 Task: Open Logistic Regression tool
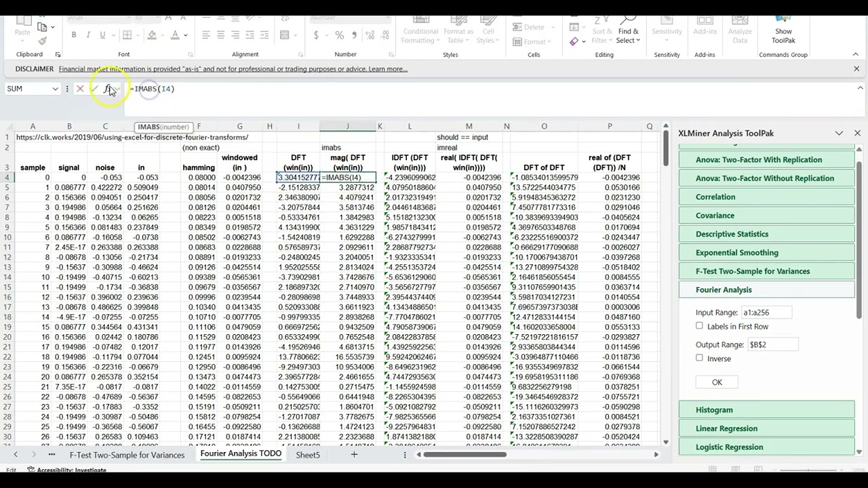tap(766, 447)
